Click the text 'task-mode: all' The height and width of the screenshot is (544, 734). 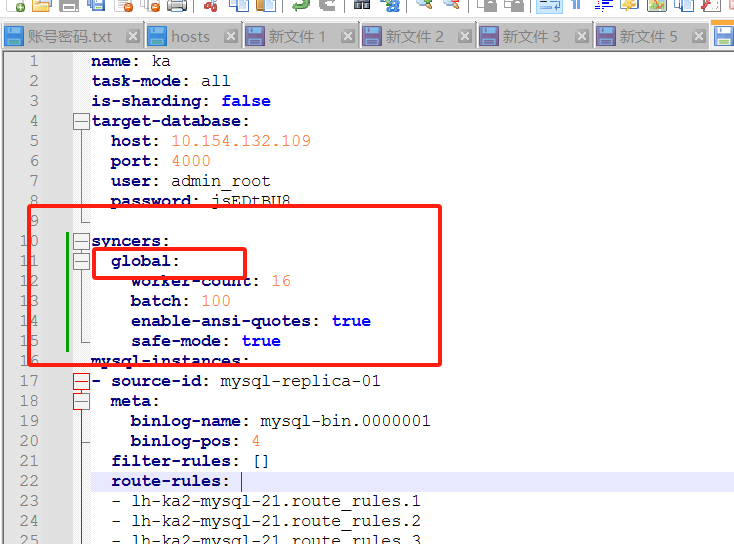click(161, 81)
